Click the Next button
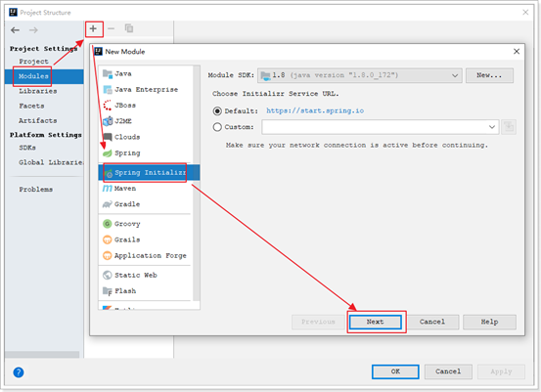This screenshot has width=541, height=392. (x=376, y=322)
